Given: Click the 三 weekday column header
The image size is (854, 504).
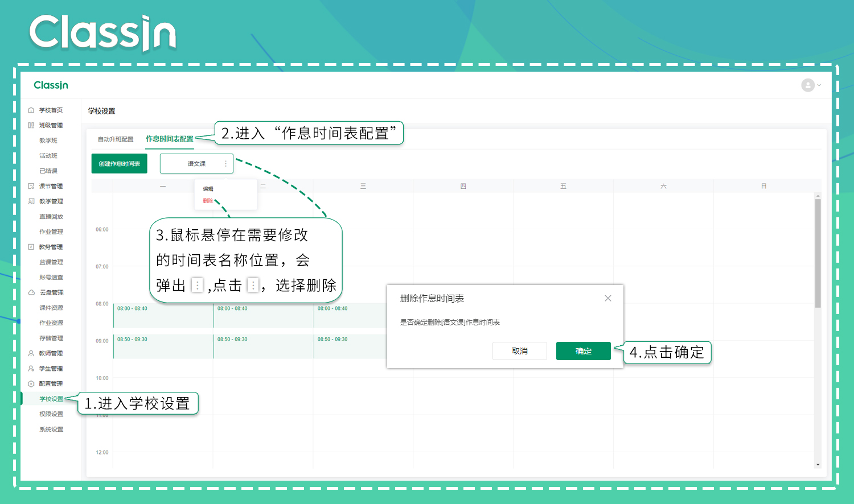Looking at the screenshot, I should coord(363,186).
